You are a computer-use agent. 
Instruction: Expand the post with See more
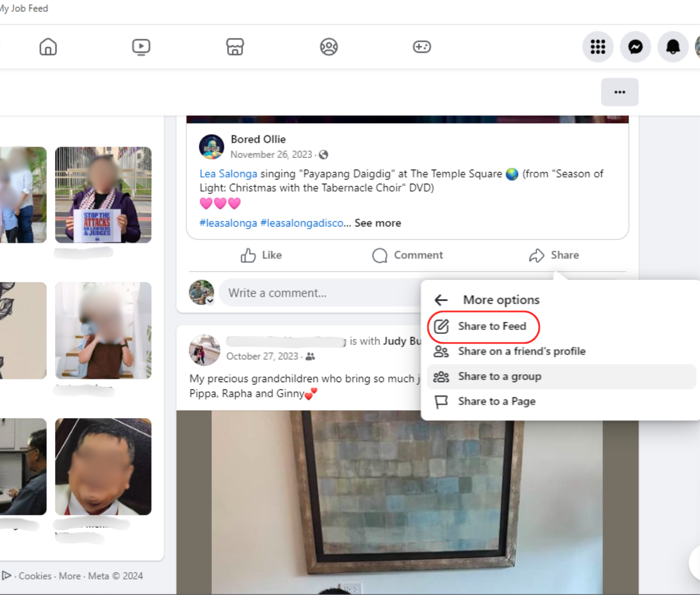tap(378, 223)
